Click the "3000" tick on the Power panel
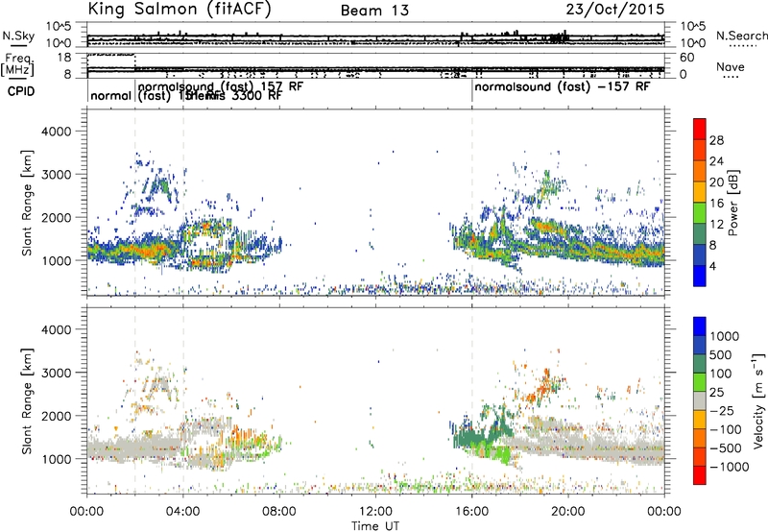This screenshot has width=768, height=532. (x=56, y=175)
